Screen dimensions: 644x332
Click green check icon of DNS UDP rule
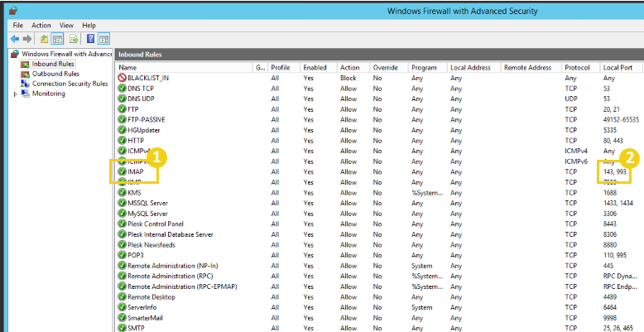click(x=122, y=99)
